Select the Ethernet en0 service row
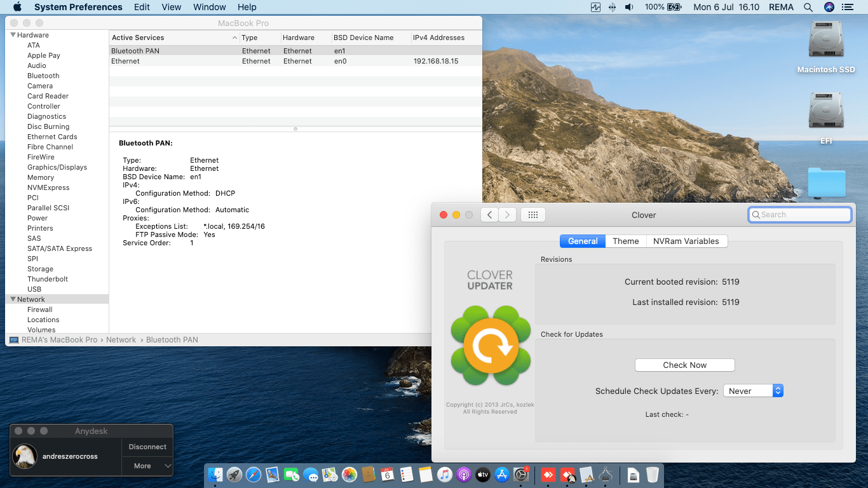 (295, 61)
